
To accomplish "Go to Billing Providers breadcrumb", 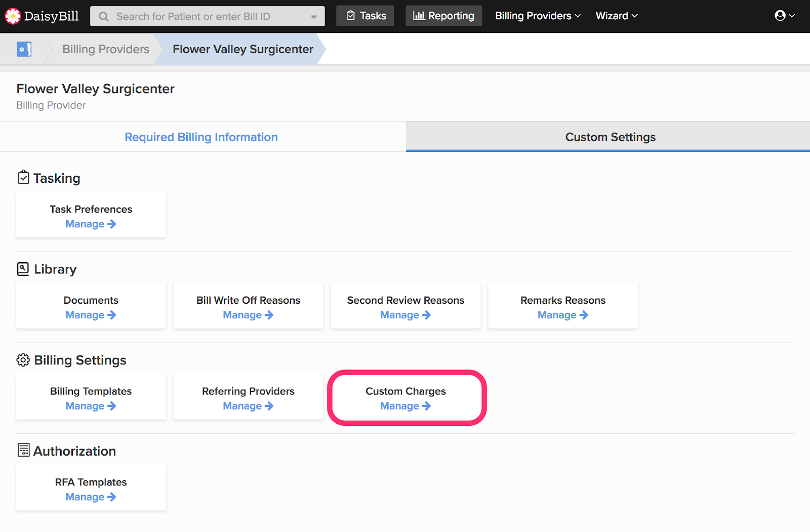I will (x=106, y=49).
